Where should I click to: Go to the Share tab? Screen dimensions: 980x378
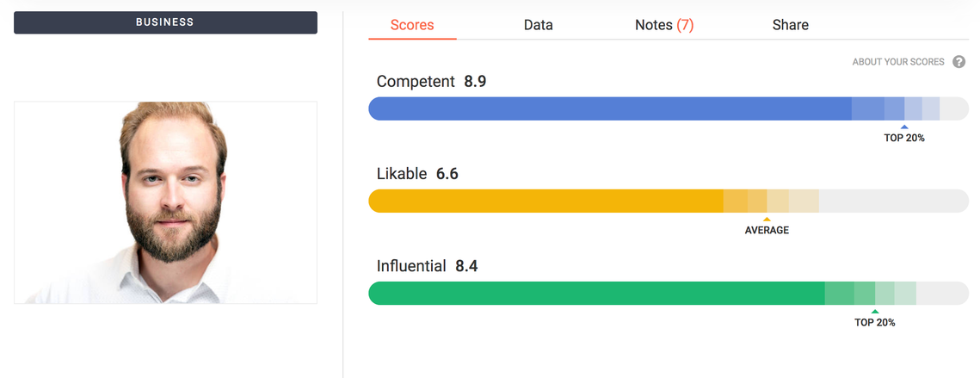(x=790, y=25)
